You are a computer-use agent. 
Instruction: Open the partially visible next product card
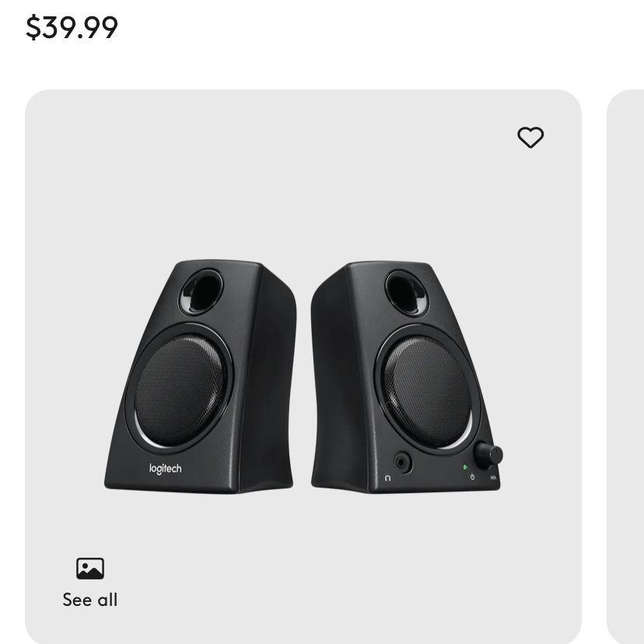(x=625, y=367)
